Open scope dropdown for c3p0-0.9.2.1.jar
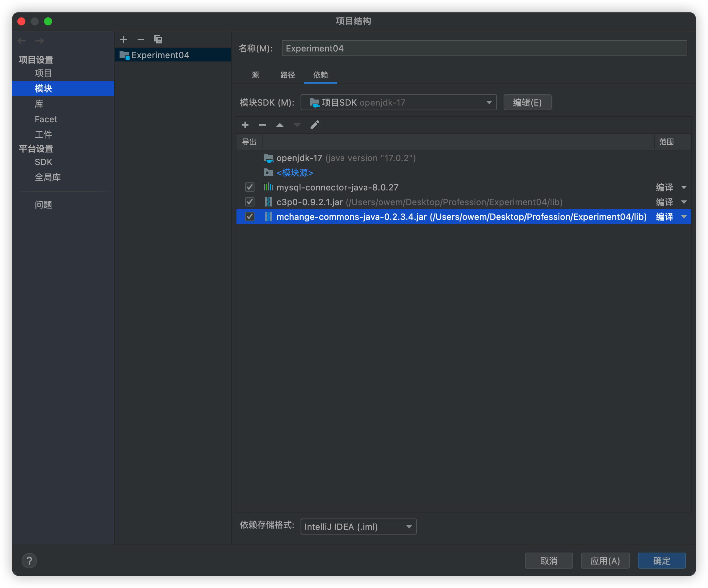 tap(684, 202)
